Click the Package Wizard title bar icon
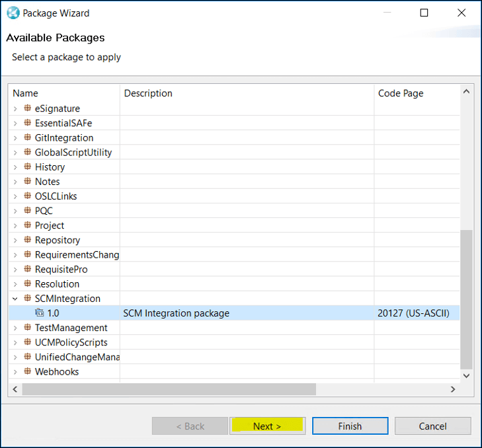 (x=13, y=13)
